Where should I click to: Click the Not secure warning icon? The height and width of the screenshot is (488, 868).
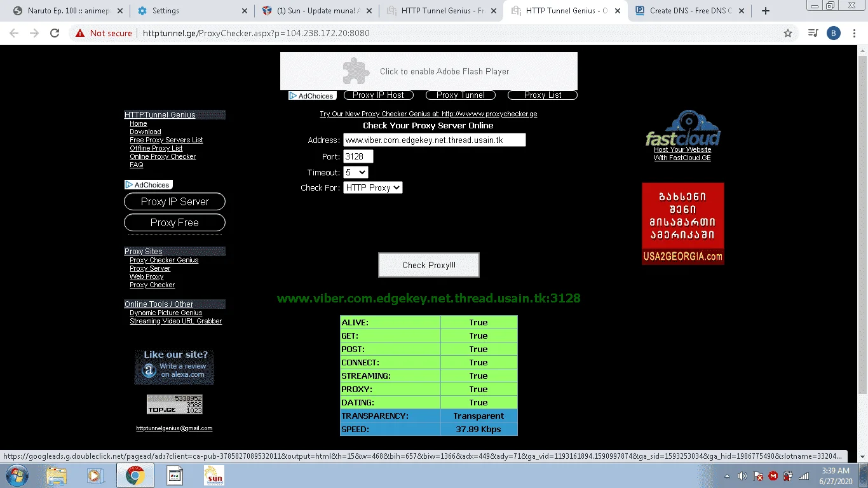(80, 33)
